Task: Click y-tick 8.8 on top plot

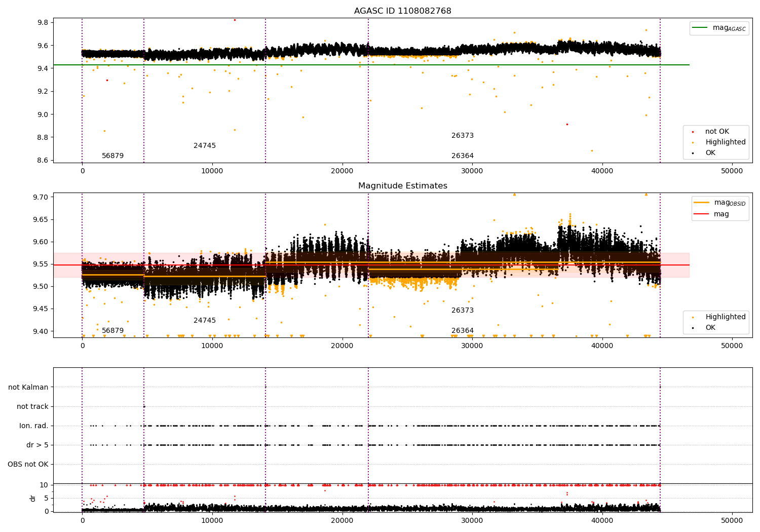Action: 43,137
